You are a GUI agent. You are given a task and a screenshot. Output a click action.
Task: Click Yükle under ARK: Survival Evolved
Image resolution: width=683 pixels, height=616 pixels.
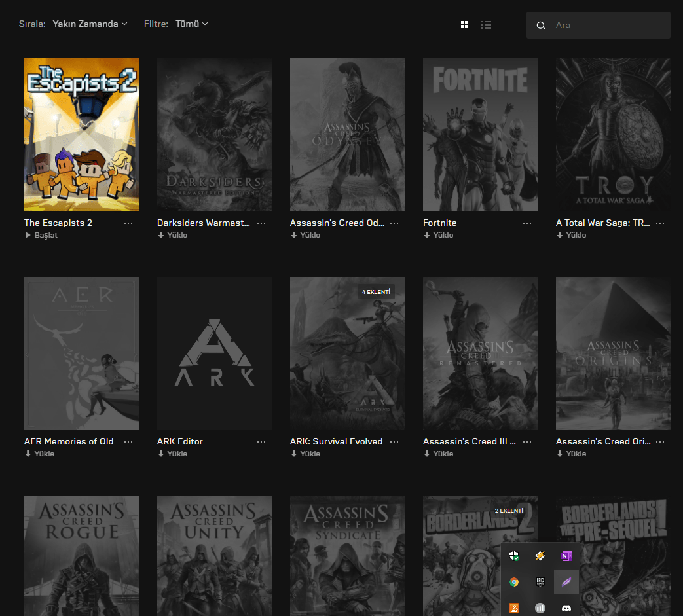click(x=305, y=454)
